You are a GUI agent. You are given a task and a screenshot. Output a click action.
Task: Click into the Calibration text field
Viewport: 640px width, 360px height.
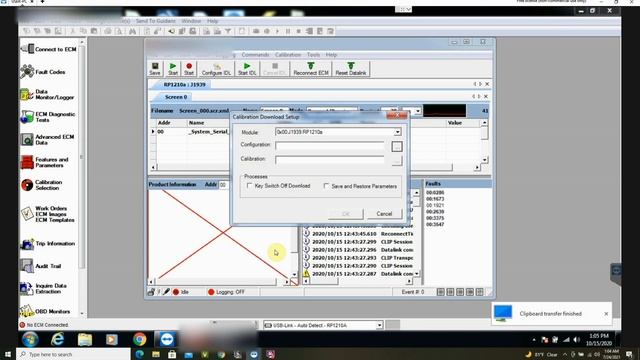coord(330,160)
